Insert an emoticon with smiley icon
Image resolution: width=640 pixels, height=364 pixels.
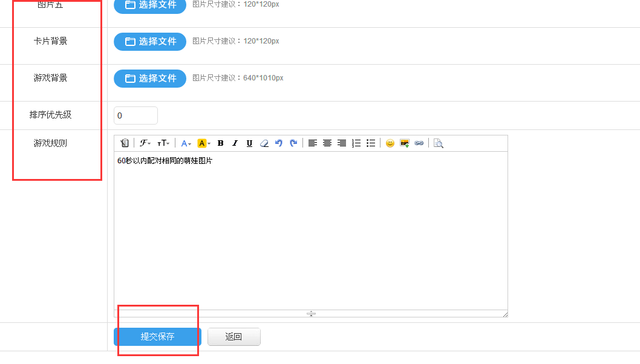(390, 143)
